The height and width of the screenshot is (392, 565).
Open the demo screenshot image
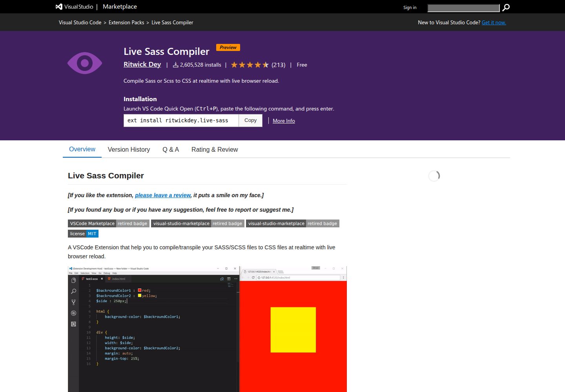[x=207, y=329]
